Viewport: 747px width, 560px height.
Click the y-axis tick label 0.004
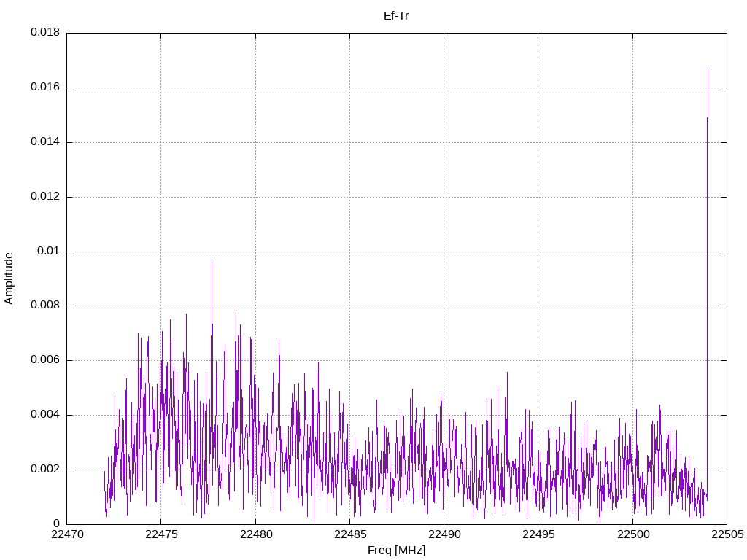tap(45, 415)
